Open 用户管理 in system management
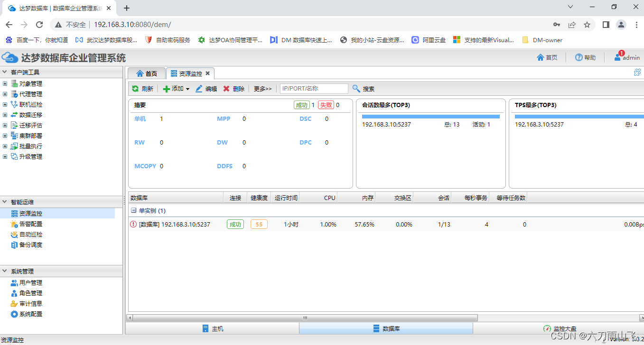The height and width of the screenshot is (345, 644). tap(30, 282)
